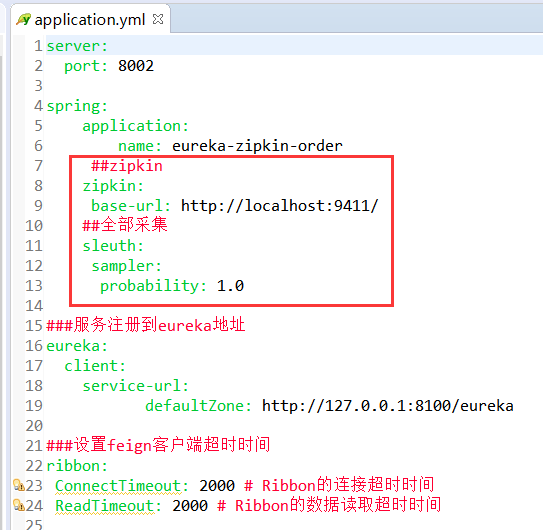Click the port value 8002

(136, 66)
